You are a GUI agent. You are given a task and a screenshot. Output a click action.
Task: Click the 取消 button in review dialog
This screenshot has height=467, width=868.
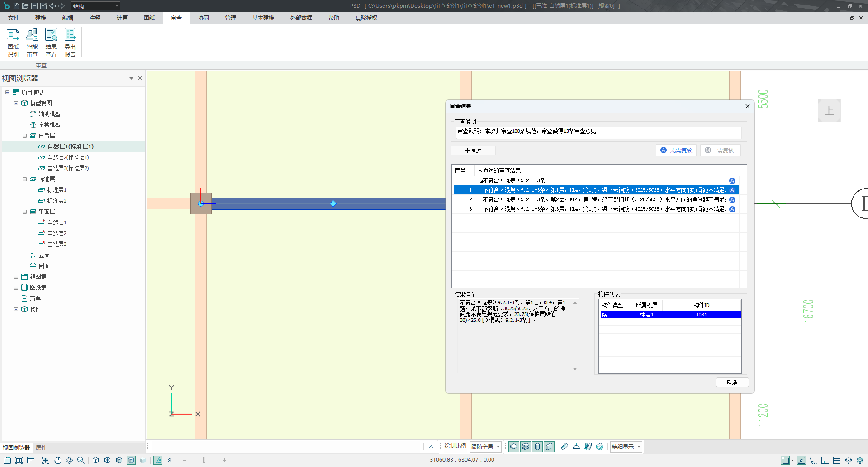(732, 382)
